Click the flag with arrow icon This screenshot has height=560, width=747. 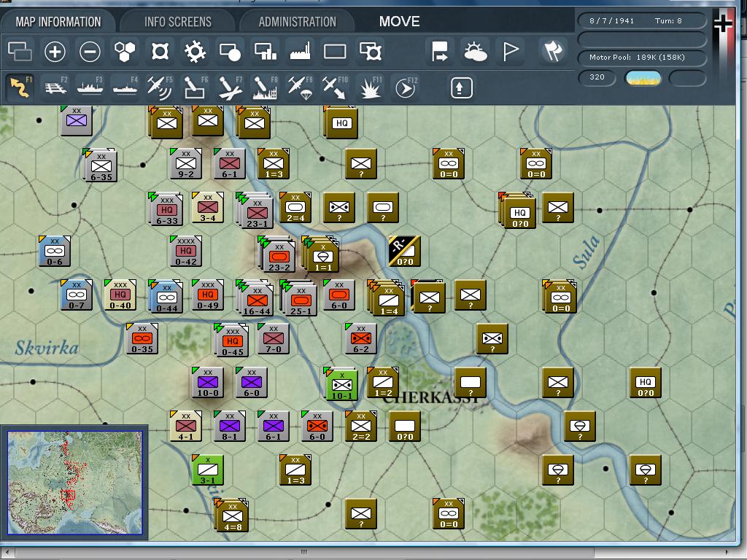tap(439, 52)
